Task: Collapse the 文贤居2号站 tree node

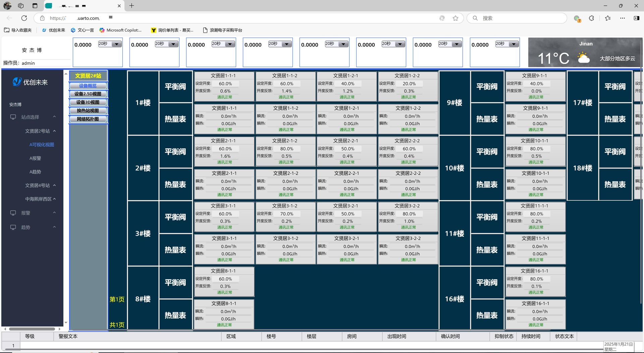Action: (x=54, y=131)
